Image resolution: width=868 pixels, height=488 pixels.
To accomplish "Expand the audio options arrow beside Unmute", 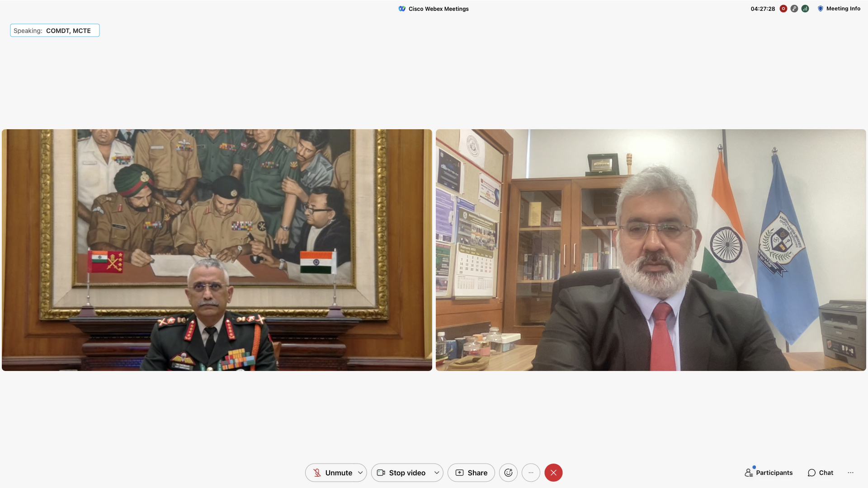I will point(360,473).
